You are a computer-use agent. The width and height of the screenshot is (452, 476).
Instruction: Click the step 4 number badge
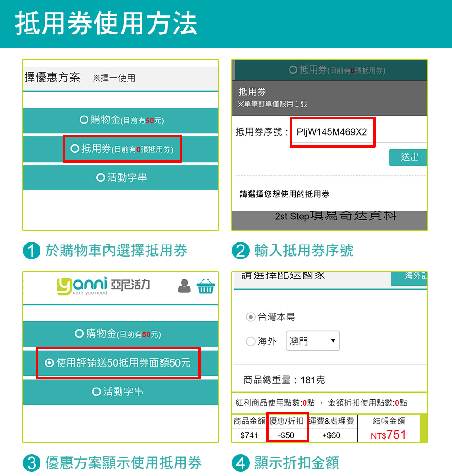(x=241, y=463)
